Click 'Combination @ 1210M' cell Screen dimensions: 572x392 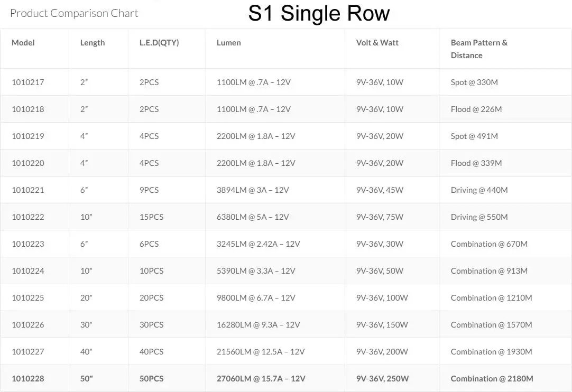[491, 298]
